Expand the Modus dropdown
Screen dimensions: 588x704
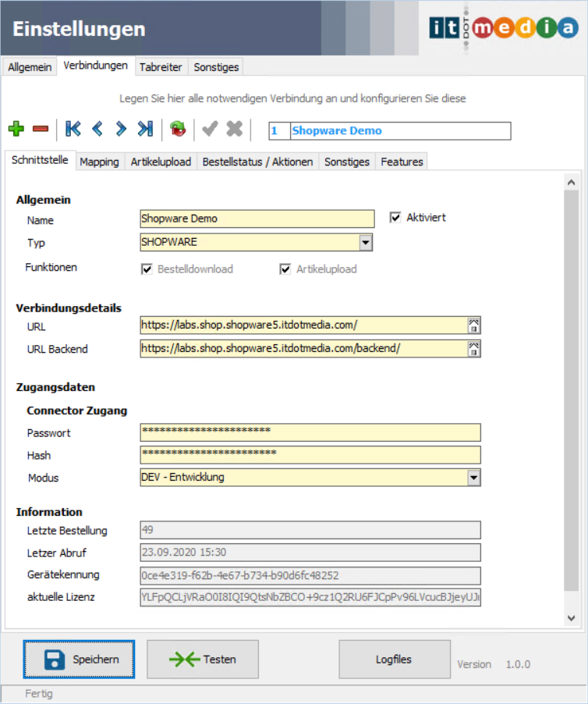(x=473, y=478)
